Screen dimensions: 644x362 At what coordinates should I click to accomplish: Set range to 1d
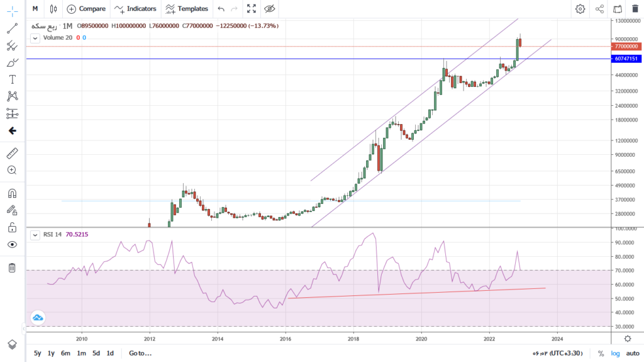pyautogui.click(x=110, y=353)
